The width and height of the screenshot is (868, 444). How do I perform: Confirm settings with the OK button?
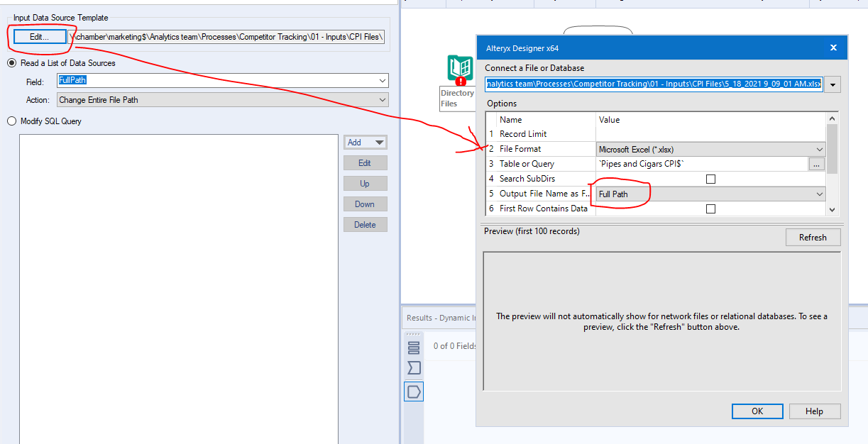click(x=757, y=411)
